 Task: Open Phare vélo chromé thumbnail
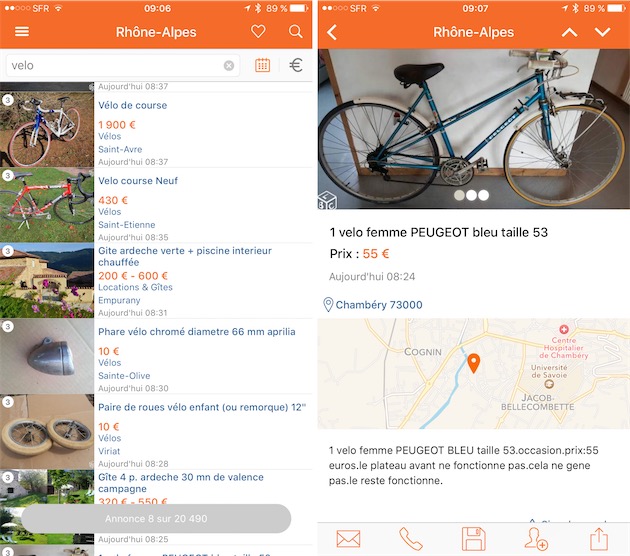pos(47,356)
